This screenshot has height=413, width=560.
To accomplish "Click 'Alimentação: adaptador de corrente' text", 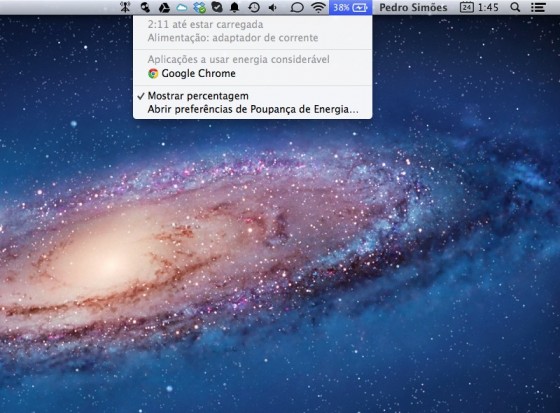I will point(233,38).
